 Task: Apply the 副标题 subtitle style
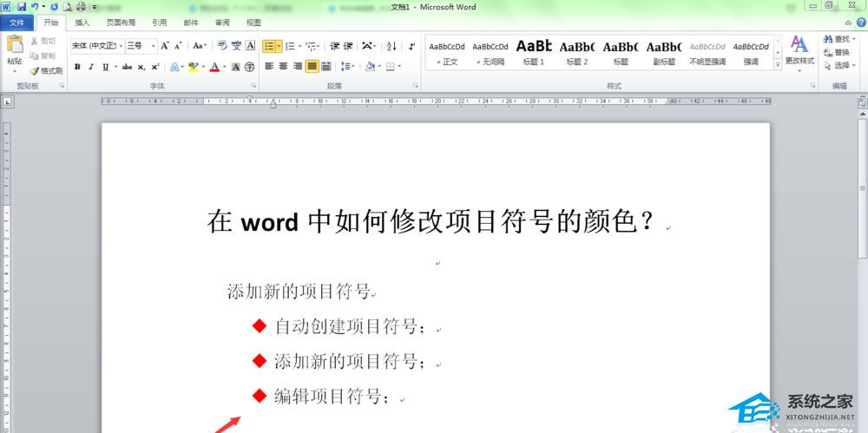(664, 53)
